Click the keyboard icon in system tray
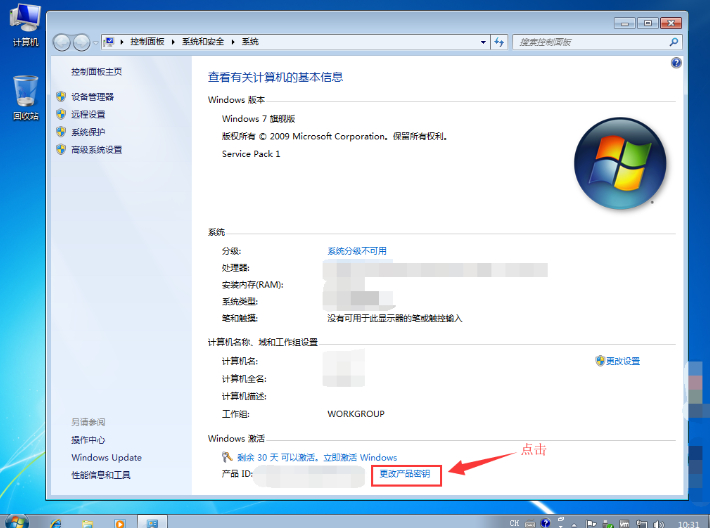 (530, 524)
